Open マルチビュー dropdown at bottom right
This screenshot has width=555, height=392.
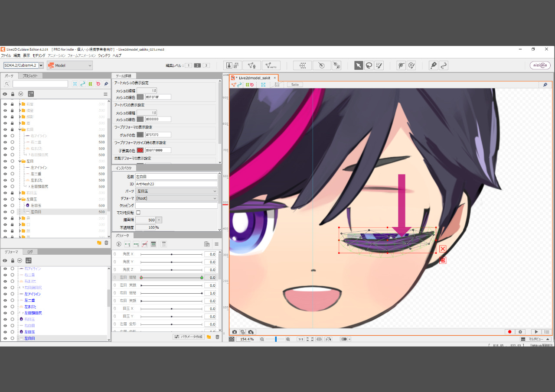535,339
